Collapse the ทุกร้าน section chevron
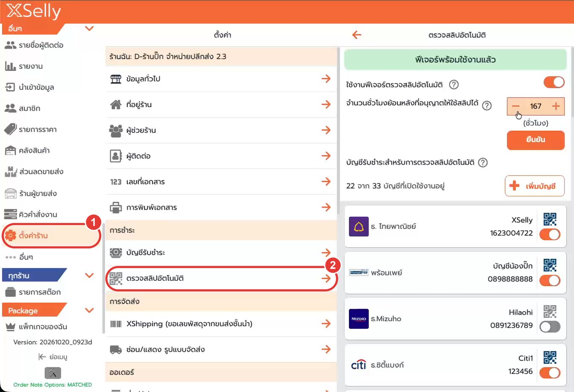The height and width of the screenshot is (392, 574). [x=89, y=276]
